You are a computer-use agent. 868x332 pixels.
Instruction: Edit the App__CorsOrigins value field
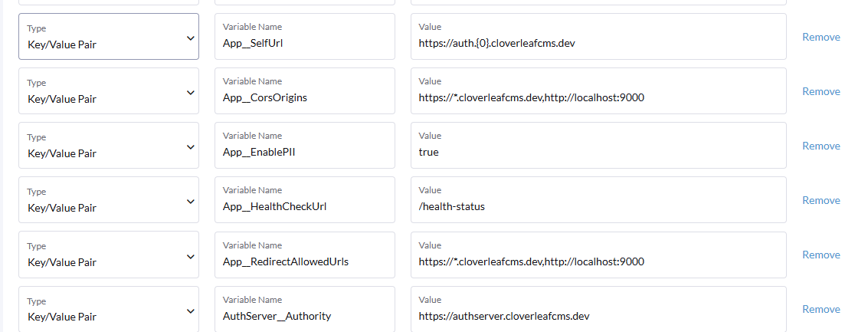point(598,91)
